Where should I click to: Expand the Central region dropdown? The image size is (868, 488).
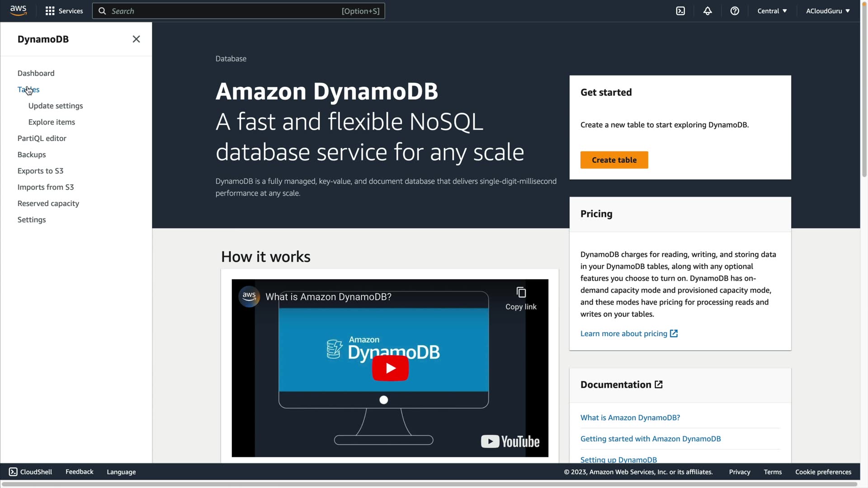click(x=772, y=11)
